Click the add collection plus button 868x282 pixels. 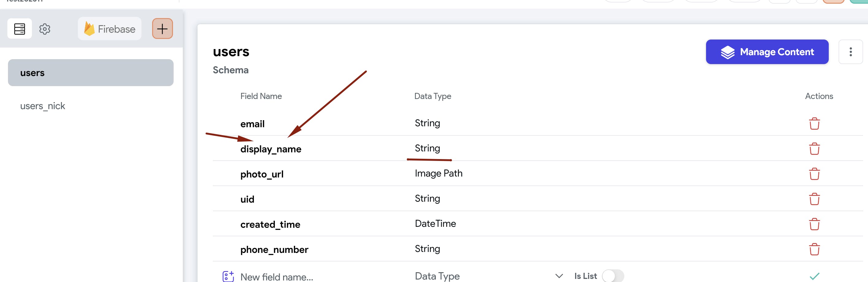pyautogui.click(x=162, y=29)
